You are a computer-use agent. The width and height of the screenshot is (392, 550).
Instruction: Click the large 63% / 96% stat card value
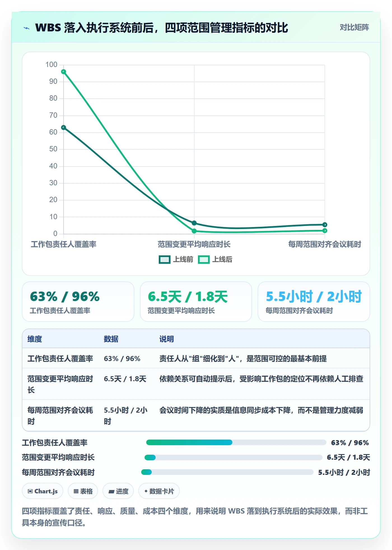click(65, 297)
